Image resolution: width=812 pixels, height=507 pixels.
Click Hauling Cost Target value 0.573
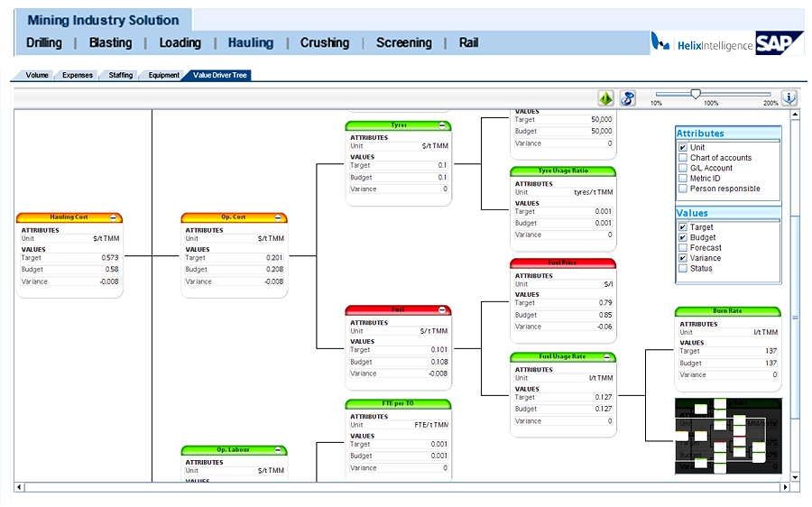110,258
